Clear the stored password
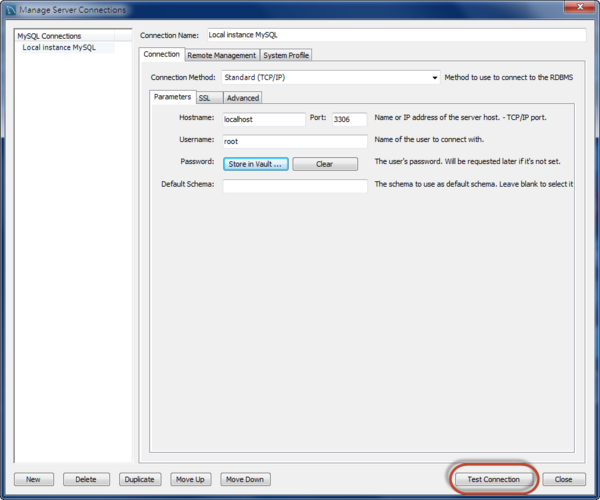Screen dimensions: 600x500 click(x=325, y=164)
